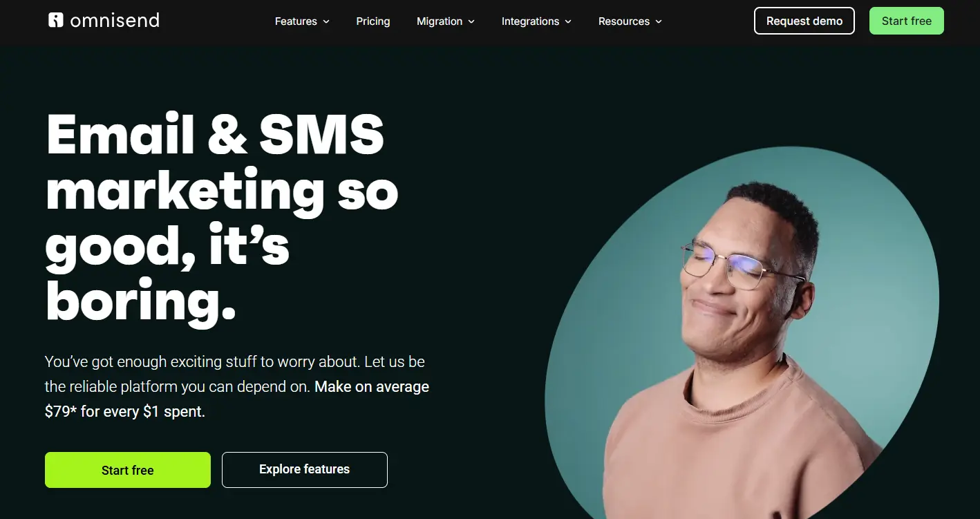Click Start free in the header

tap(907, 21)
